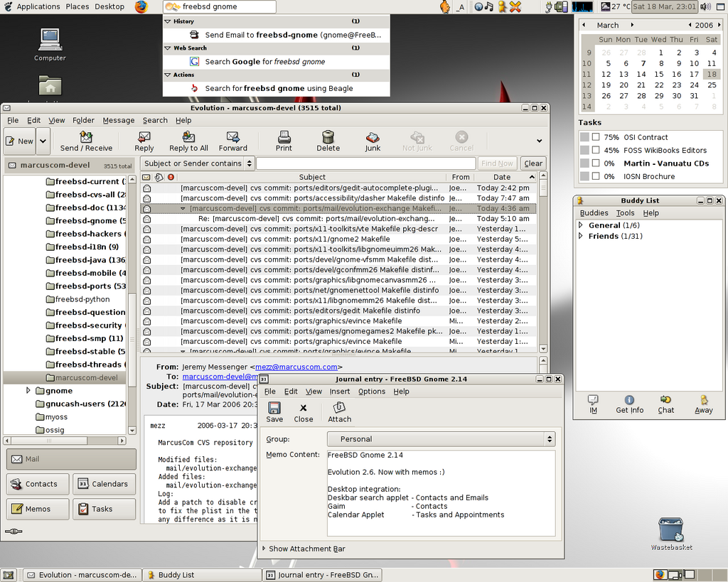Sort messages by Date column

(x=506, y=177)
